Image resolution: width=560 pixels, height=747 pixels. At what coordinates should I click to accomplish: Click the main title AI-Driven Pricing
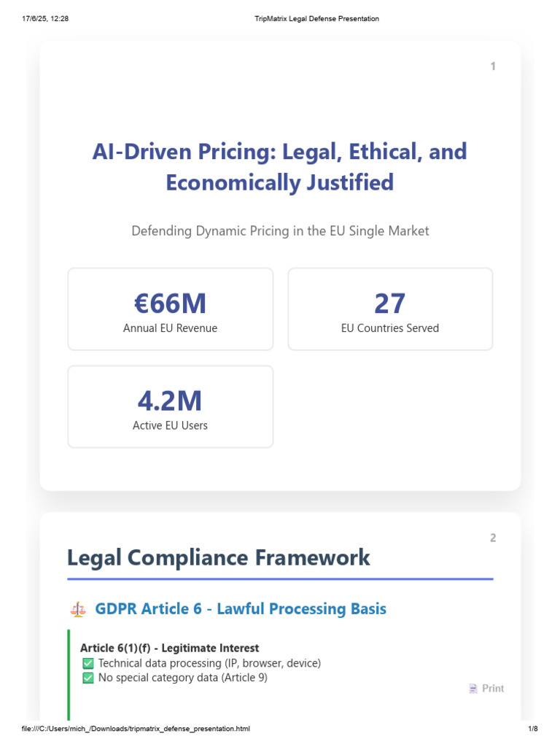click(279, 167)
